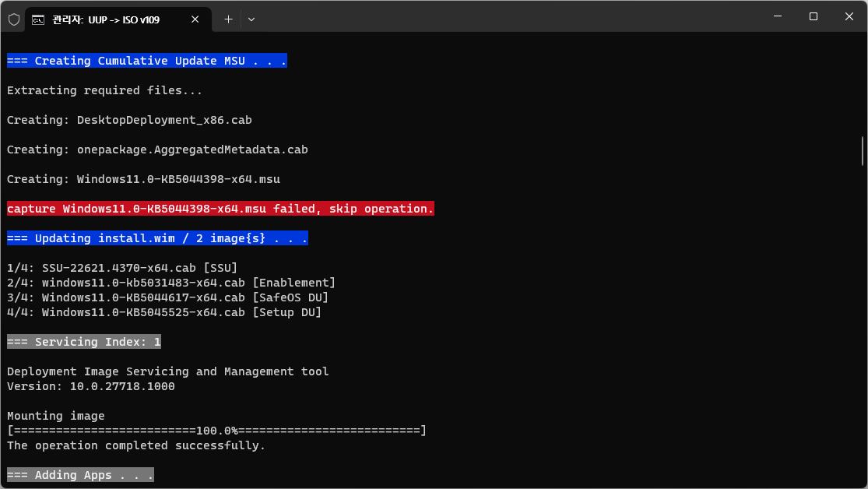Click the DesktopDeployment_x86.cab line
The image size is (868, 489).
tap(129, 120)
